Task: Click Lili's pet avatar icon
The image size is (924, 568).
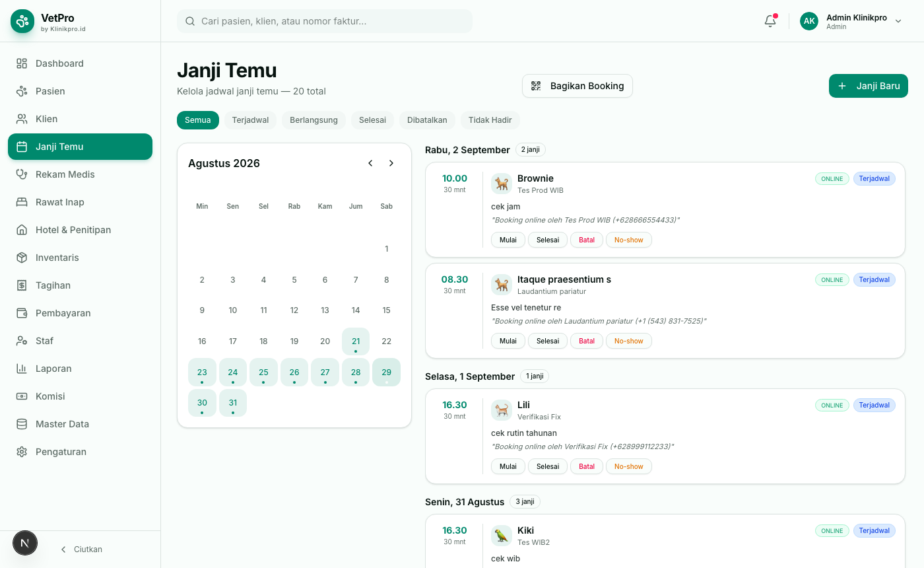Action: (502, 410)
